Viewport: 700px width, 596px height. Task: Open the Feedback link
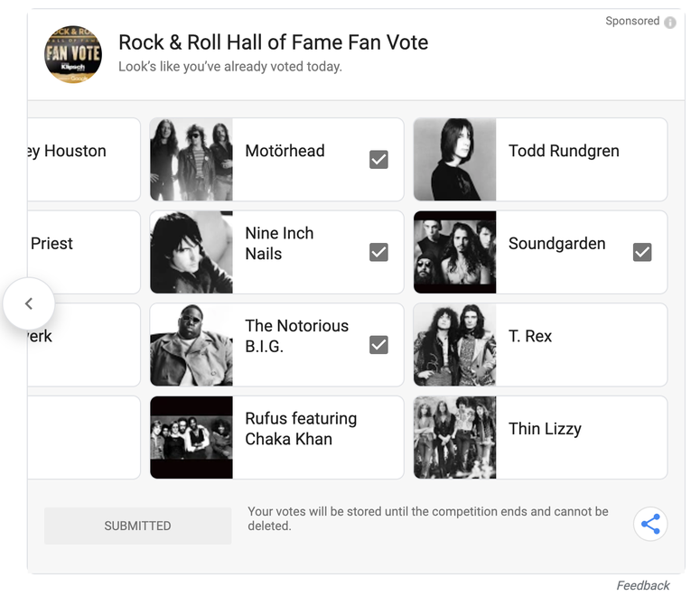643,586
